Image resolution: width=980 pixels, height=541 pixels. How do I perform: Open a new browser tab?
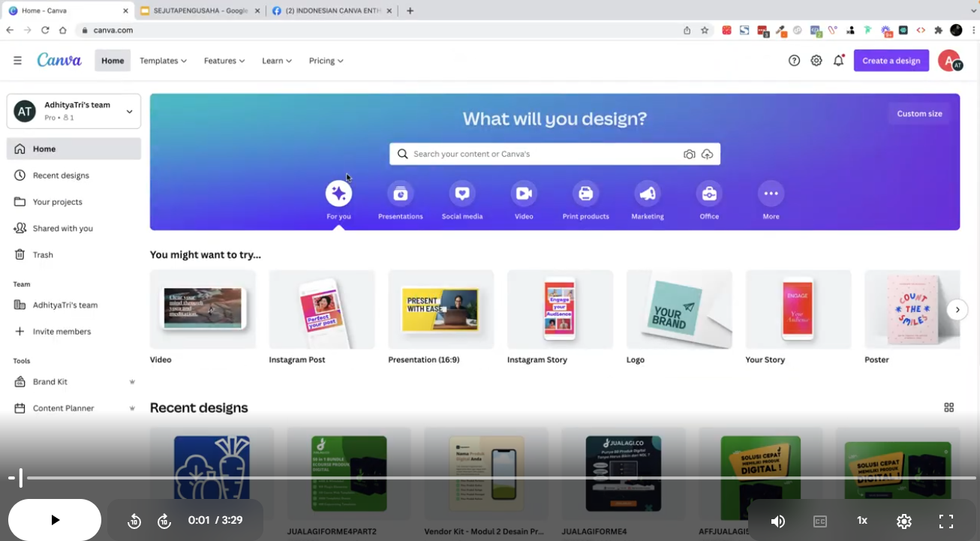click(410, 11)
